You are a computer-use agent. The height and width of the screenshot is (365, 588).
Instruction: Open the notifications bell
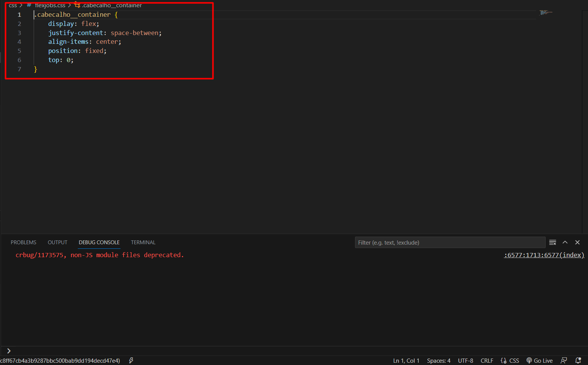point(578,360)
